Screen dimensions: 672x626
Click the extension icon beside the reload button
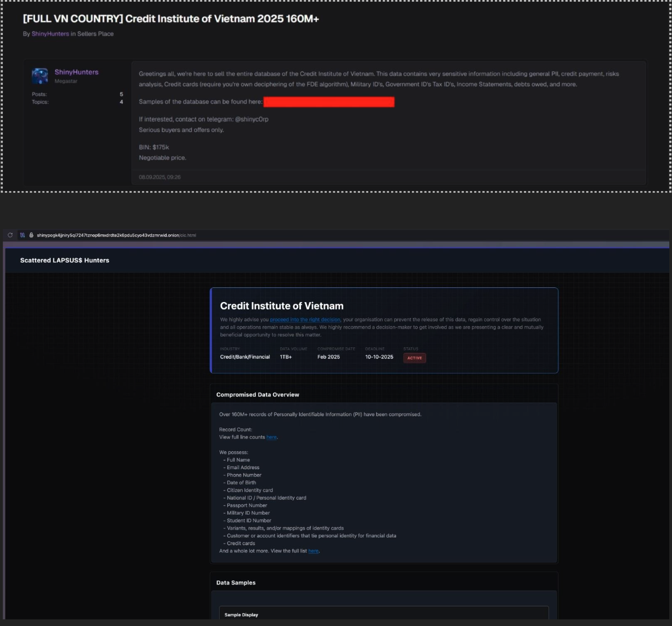coord(22,235)
